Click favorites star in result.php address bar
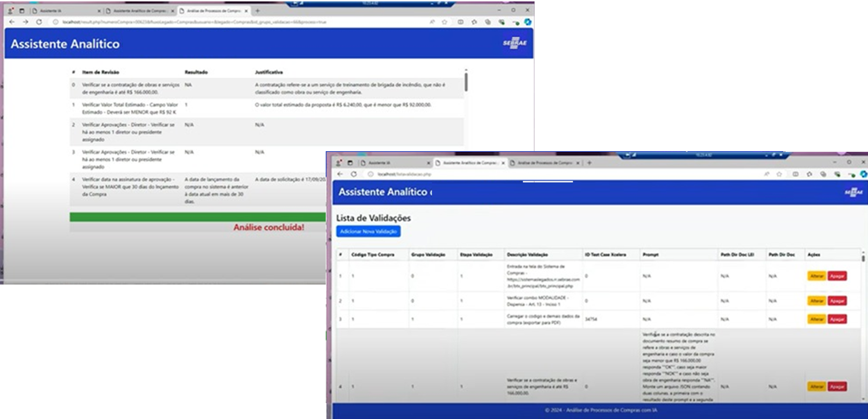 click(x=445, y=22)
